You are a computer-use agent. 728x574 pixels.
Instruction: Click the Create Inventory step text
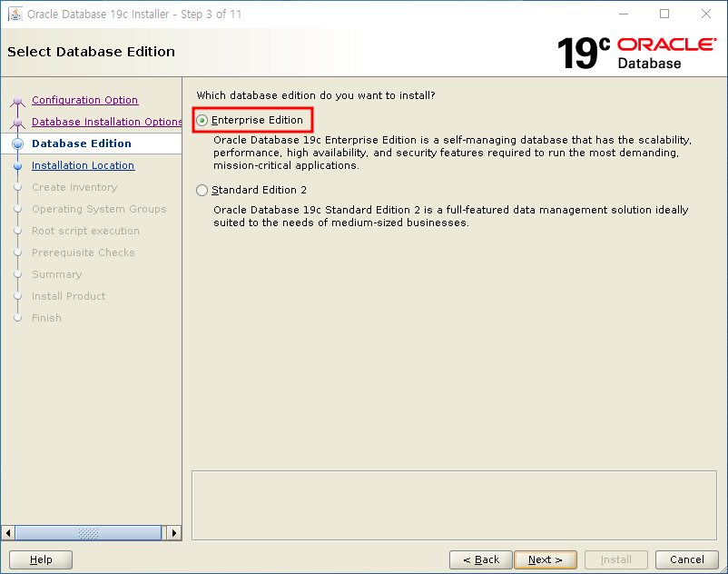pyautogui.click(x=74, y=187)
